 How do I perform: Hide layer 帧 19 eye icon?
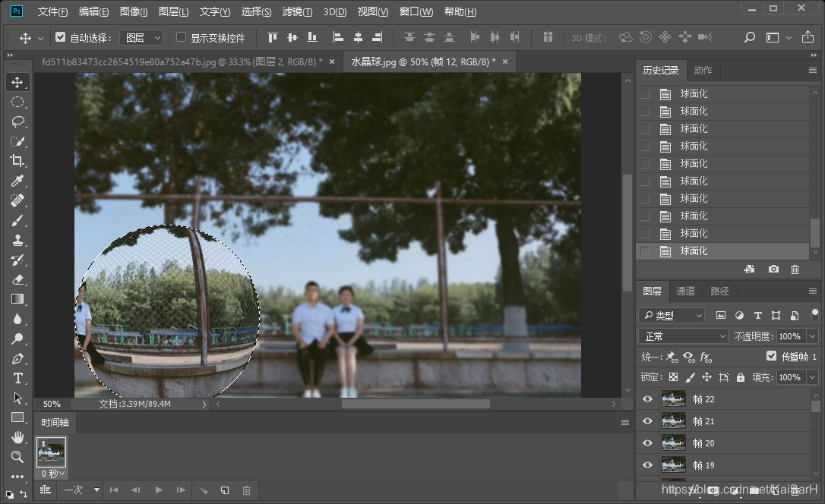[x=647, y=465]
